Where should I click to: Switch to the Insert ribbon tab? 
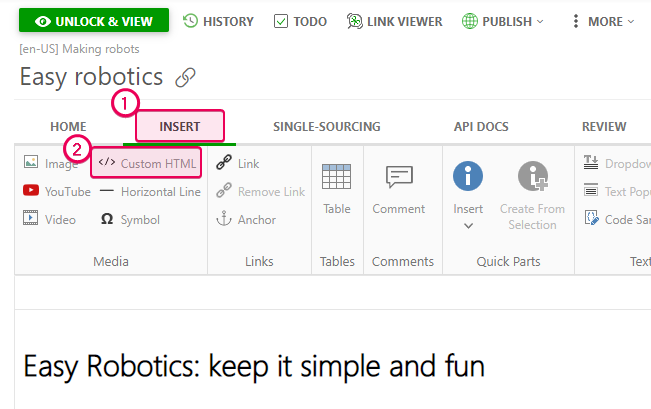coord(179,126)
